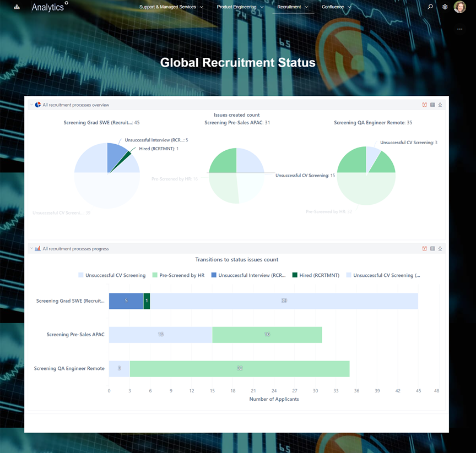Switch the progress gadget to table view
The image size is (476, 453).
click(x=432, y=248)
